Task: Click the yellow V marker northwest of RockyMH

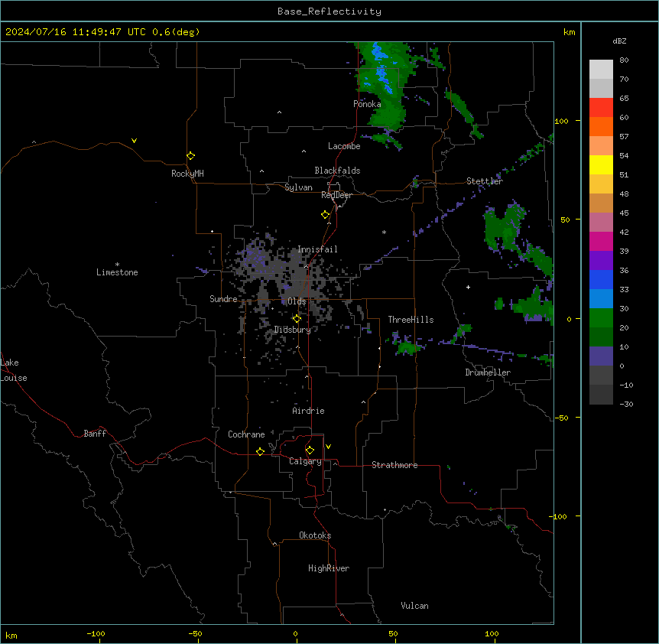Action: point(134,141)
